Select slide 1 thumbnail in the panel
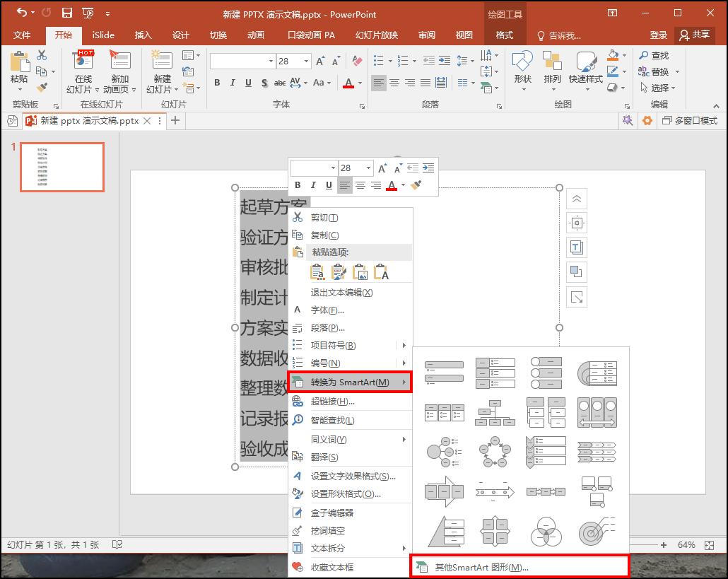The image size is (728, 579). tap(62, 167)
